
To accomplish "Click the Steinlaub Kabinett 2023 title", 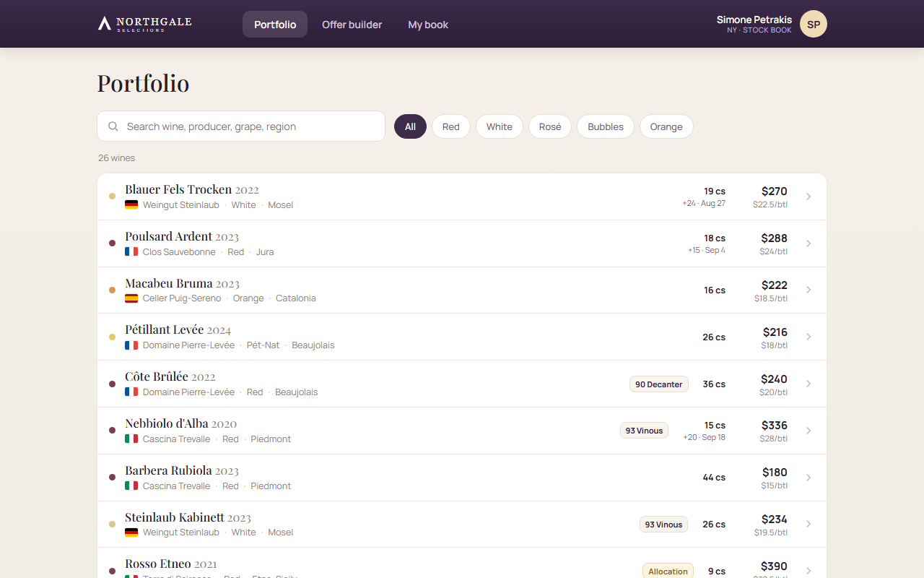I will [188, 517].
